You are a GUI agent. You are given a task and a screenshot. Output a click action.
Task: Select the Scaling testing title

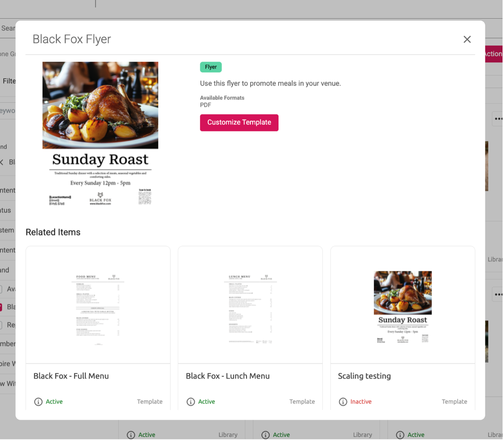pyautogui.click(x=364, y=376)
